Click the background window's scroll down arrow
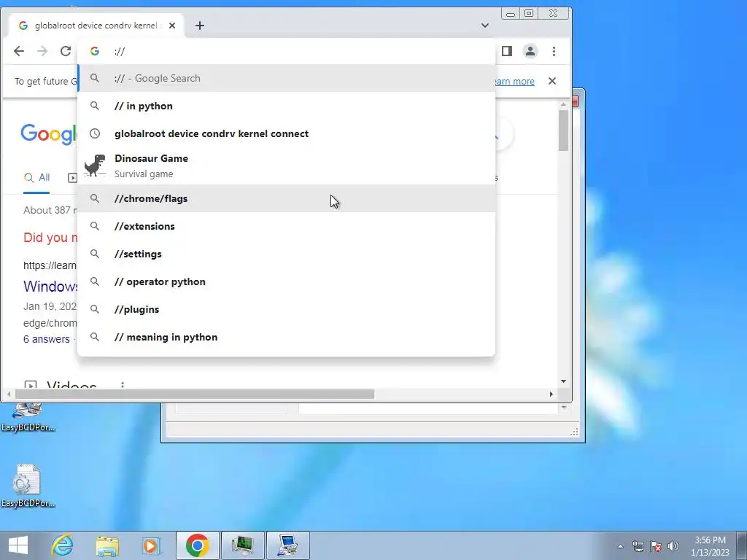 click(565, 408)
